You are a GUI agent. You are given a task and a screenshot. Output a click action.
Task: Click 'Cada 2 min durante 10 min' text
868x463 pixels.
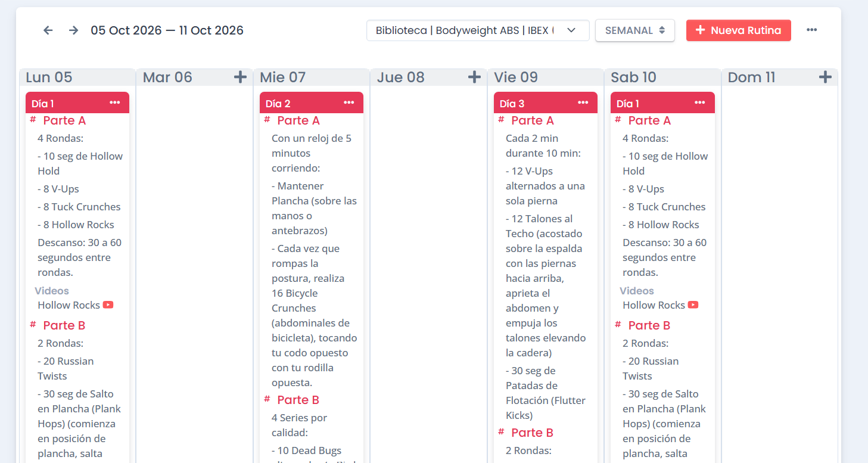click(x=543, y=145)
